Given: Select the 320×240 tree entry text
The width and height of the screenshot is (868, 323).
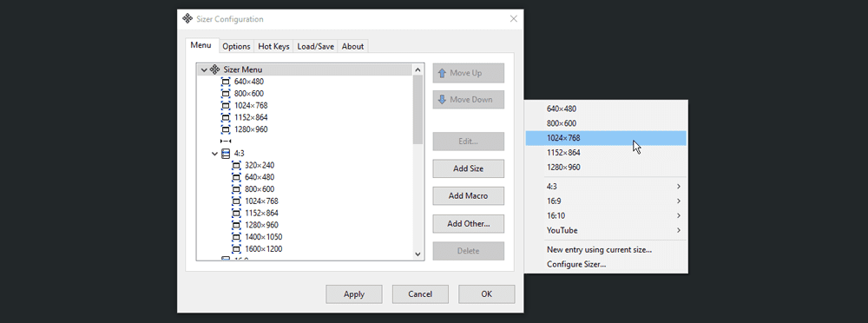Looking at the screenshot, I should tap(260, 165).
